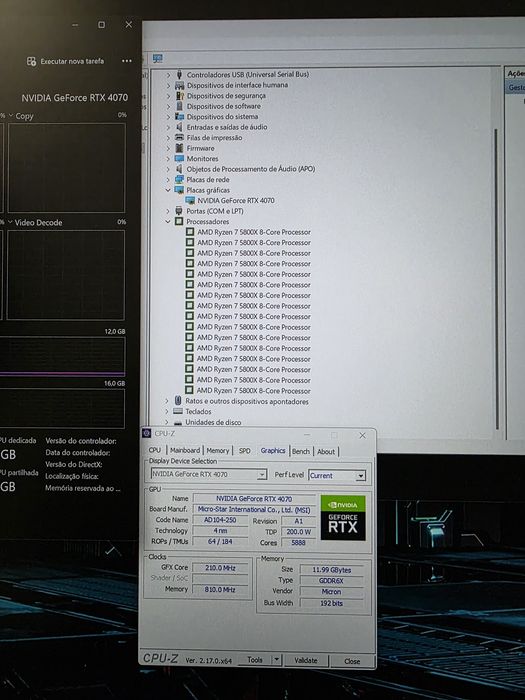The width and height of the screenshot is (525, 700).
Task: Click the GFX Core clock value
Action: pos(220,568)
